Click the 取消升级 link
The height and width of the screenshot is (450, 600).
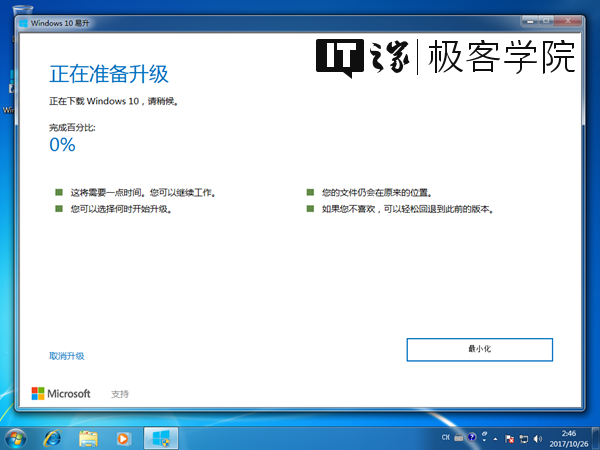pos(67,356)
